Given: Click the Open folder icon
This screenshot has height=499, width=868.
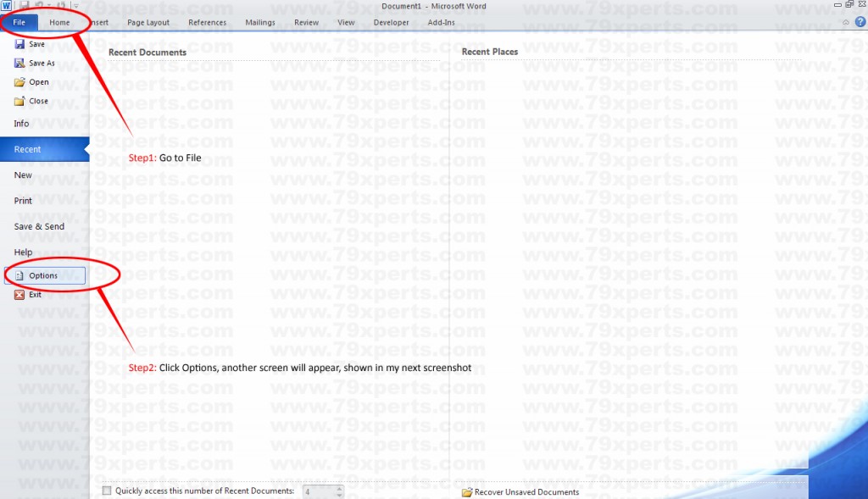Looking at the screenshot, I should click(x=19, y=82).
